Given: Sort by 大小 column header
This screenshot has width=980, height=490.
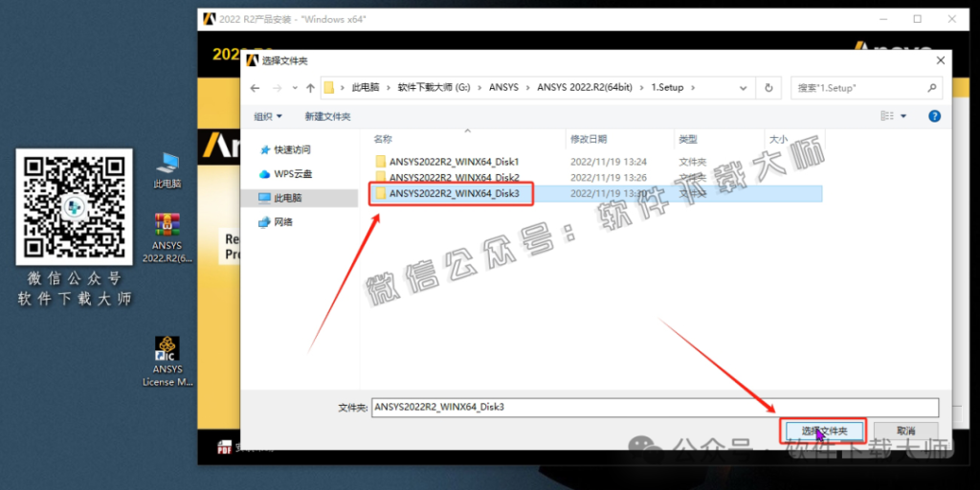Looking at the screenshot, I should point(779,139).
